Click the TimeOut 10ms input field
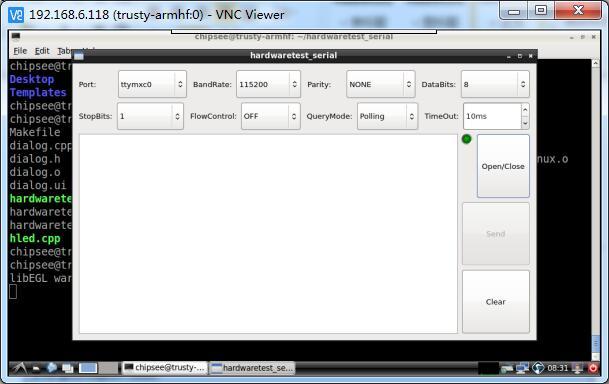Screen dimensions: 609x384 (492, 116)
